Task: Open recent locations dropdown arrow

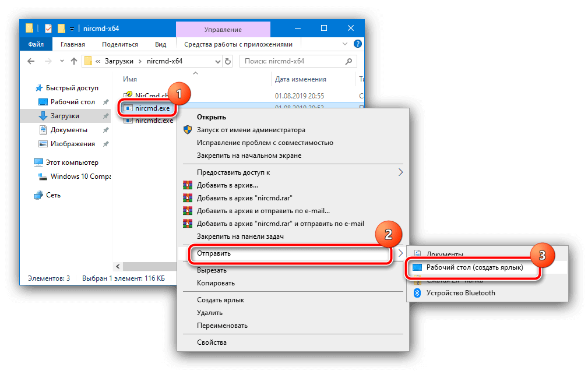Action: (x=62, y=61)
